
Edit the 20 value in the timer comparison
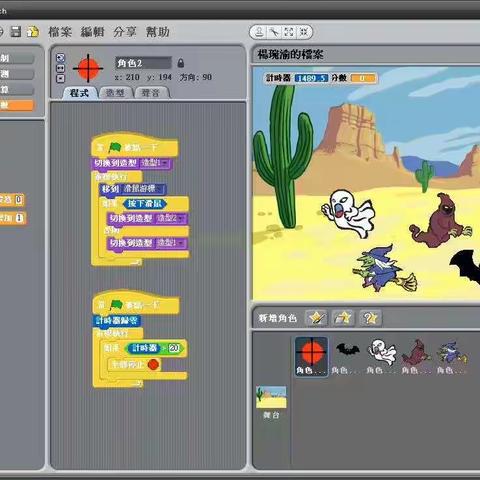point(174,348)
